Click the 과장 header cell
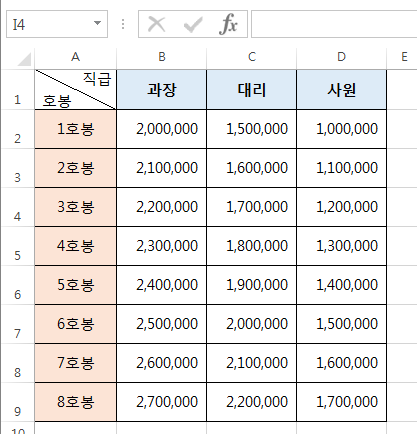The height and width of the screenshot is (434, 417). tap(162, 90)
